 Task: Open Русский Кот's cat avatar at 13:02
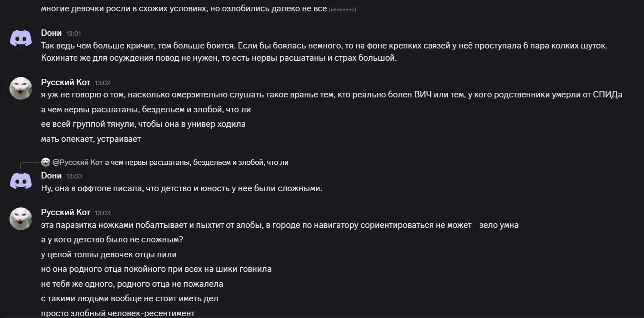click(21, 88)
